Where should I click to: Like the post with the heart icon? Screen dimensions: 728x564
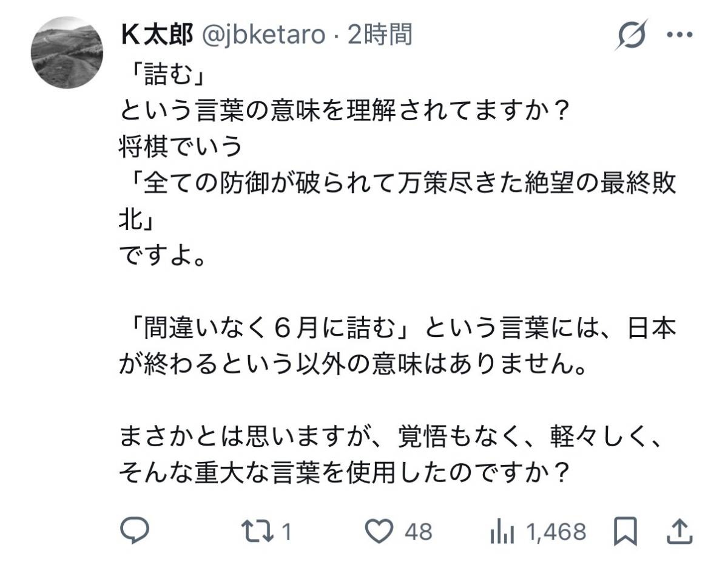pyautogui.click(x=379, y=532)
